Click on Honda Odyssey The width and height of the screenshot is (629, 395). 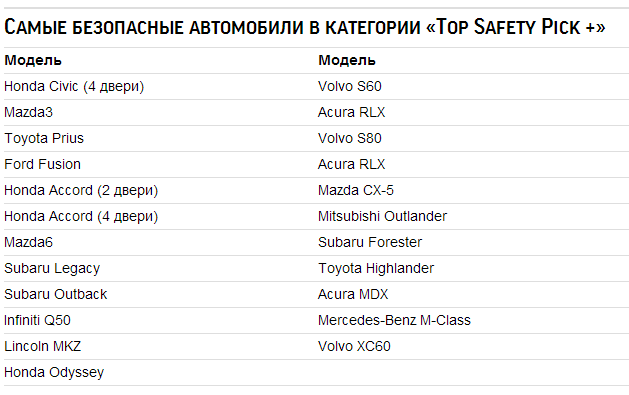(54, 372)
